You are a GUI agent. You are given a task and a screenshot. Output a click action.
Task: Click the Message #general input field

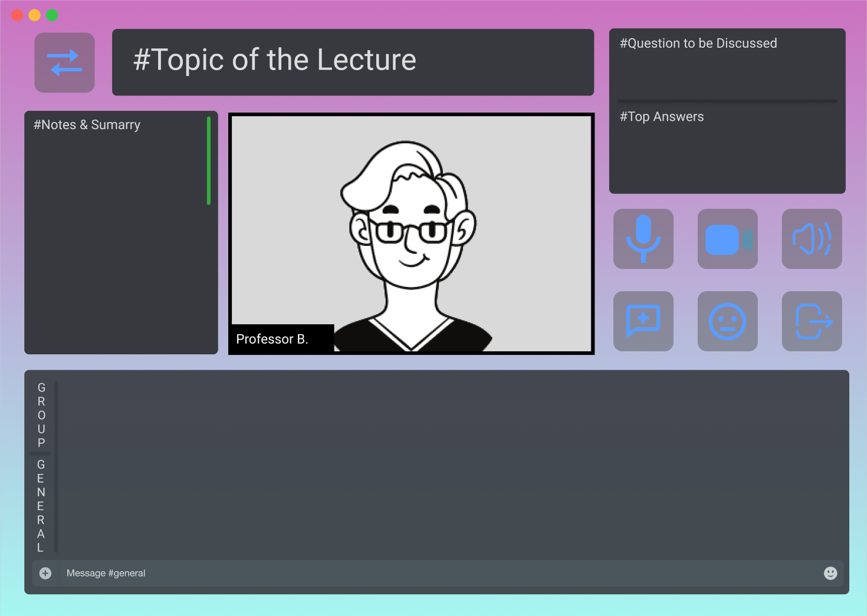438,573
